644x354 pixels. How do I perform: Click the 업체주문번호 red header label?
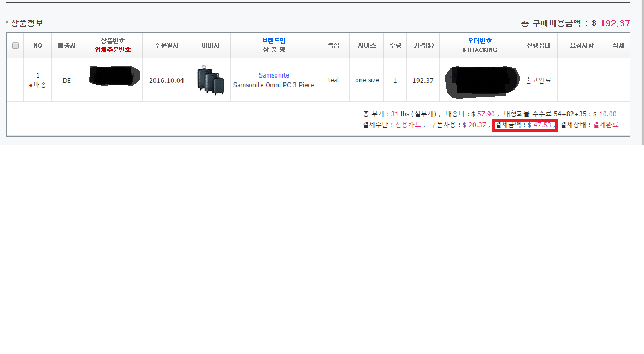coord(113,50)
